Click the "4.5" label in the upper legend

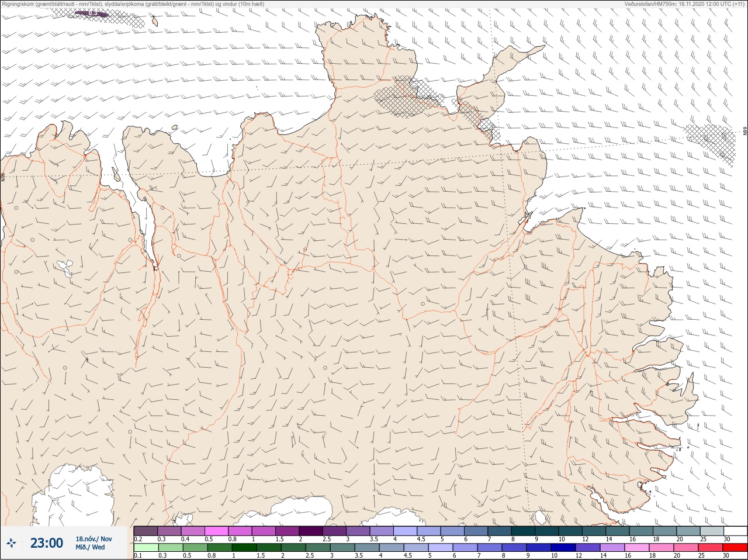tap(421, 539)
